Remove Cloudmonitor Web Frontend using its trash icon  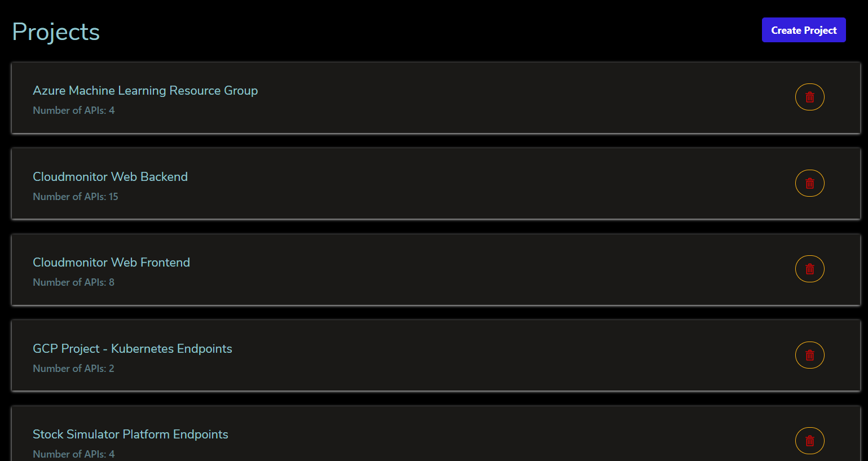point(810,269)
